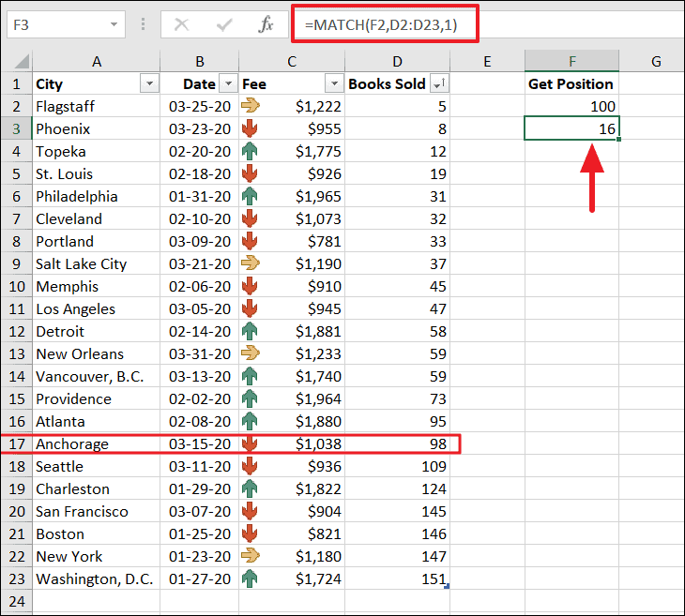Viewport: 685px width, 616px height.
Task: Click the red down arrow in Seattle row
Action: [250, 466]
